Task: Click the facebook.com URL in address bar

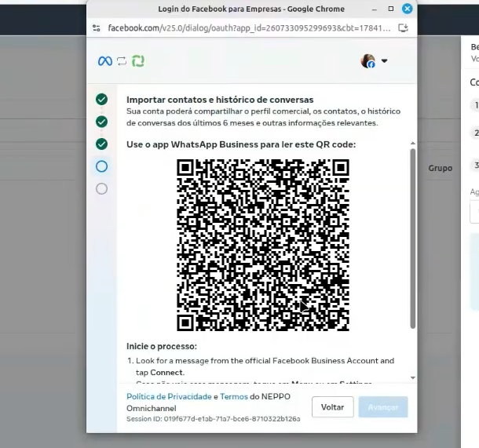Action: [249, 28]
